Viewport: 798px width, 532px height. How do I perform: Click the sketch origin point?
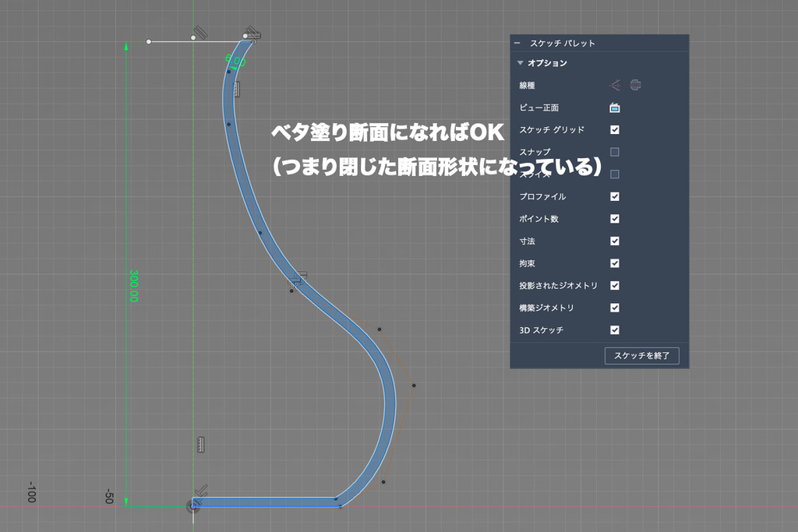pyautogui.click(x=193, y=506)
